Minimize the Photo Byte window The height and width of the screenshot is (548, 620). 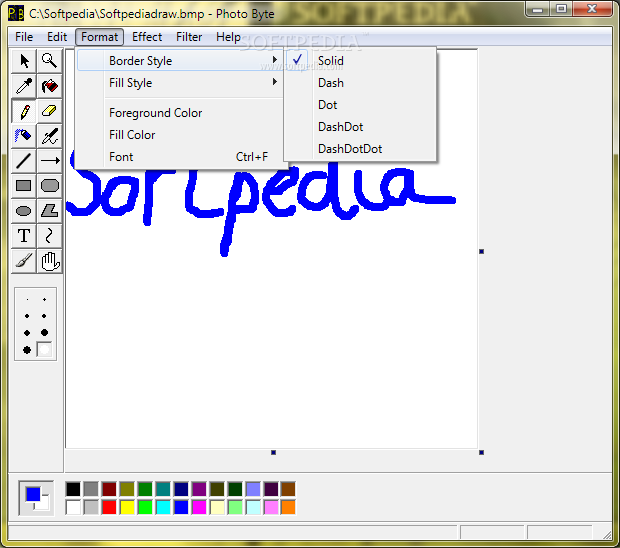point(538,9)
